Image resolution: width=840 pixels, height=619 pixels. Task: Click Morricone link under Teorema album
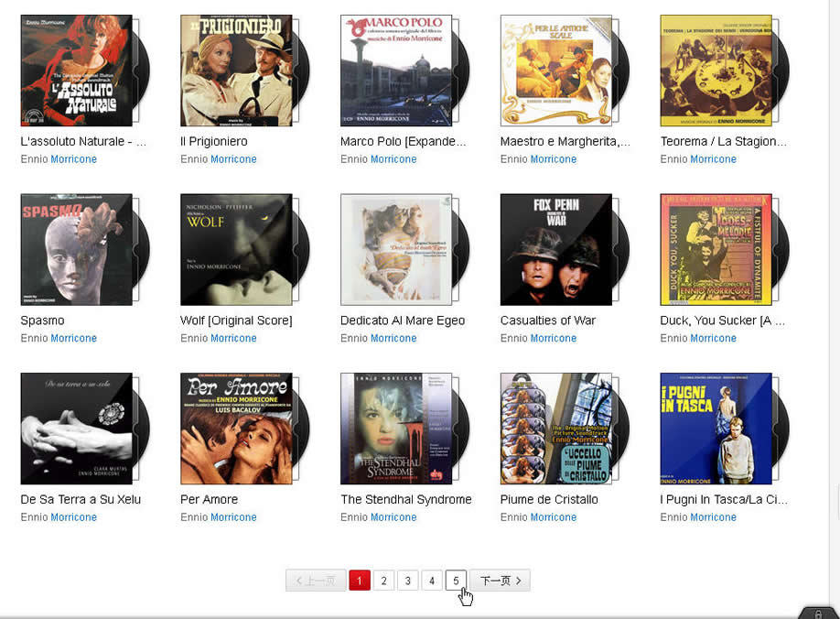[x=714, y=159]
